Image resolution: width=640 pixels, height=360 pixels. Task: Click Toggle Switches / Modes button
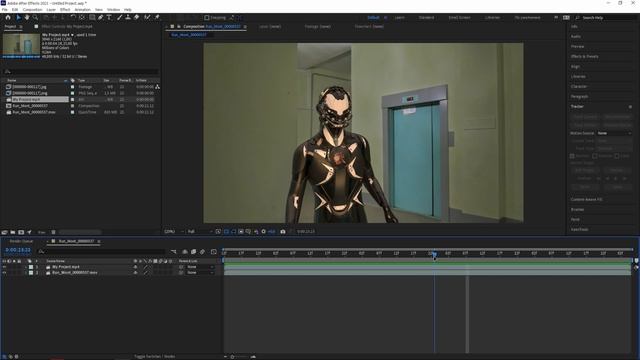[155, 356]
